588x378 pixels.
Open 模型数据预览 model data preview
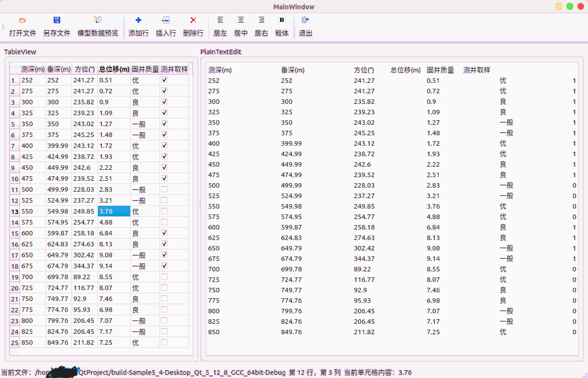coord(98,27)
